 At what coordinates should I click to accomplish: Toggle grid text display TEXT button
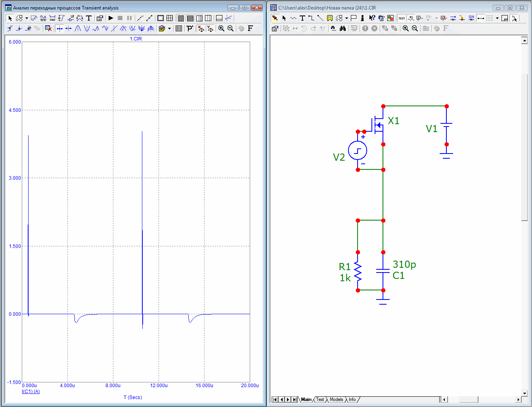pos(402,18)
